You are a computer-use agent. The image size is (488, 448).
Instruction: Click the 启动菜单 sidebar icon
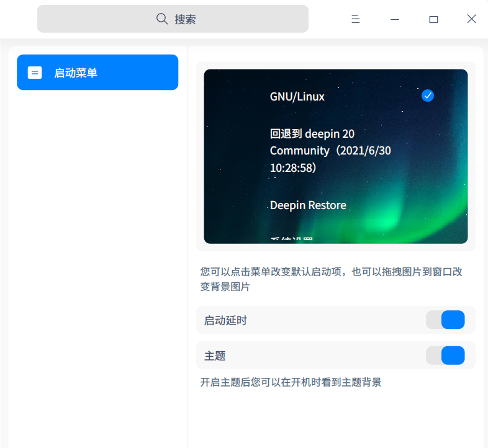35,73
